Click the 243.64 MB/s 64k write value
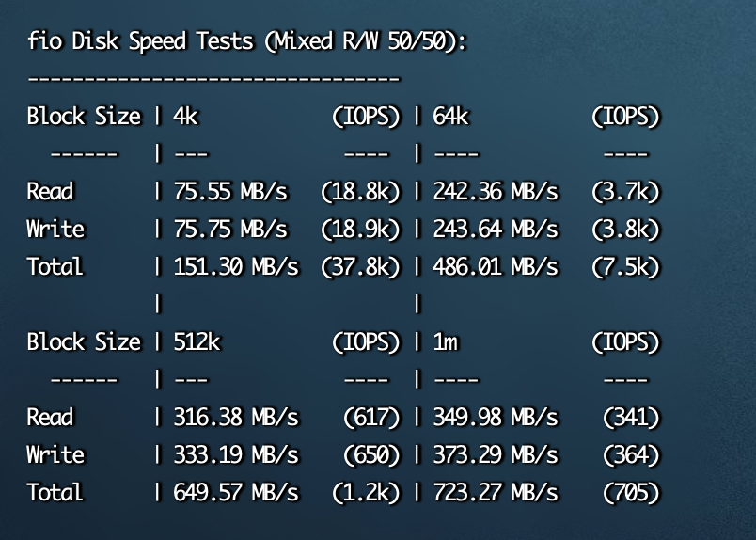The height and width of the screenshot is (540, 756). tap(496, 230)
